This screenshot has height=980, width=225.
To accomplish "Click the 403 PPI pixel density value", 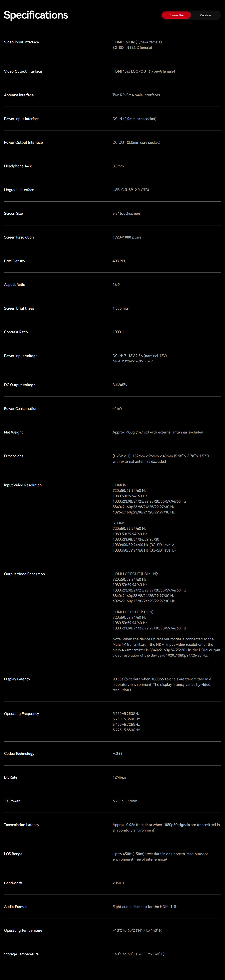I will click(x=119, y=261).
